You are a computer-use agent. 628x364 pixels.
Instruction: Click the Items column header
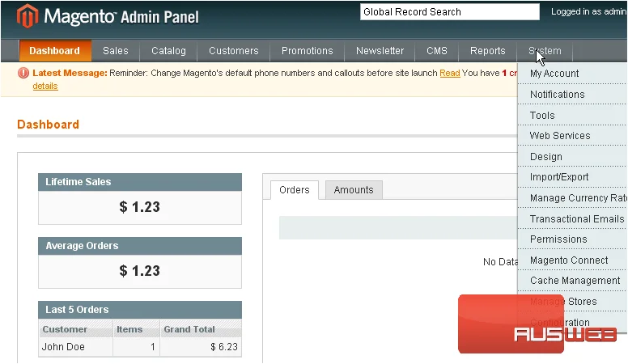(x=137, y=329)
